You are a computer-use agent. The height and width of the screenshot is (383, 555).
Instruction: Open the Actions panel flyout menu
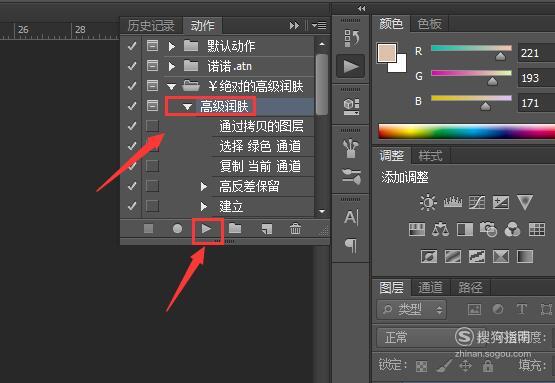click(319, 25)
